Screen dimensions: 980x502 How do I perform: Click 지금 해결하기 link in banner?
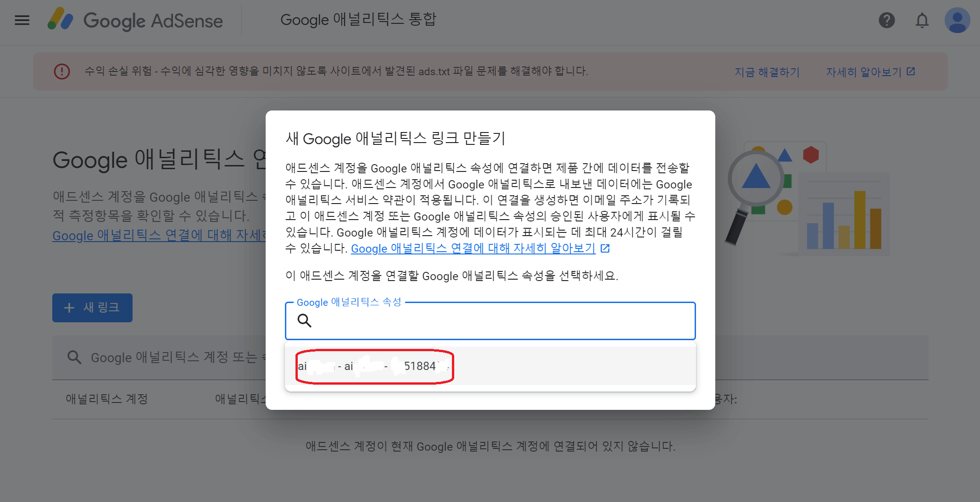pyautogui.click(x=767, y=72)
